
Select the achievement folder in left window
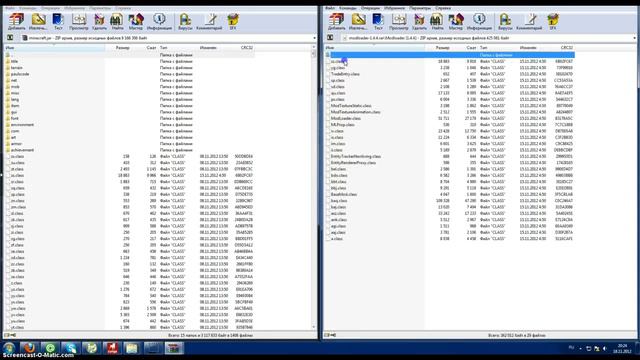[22, 150]
